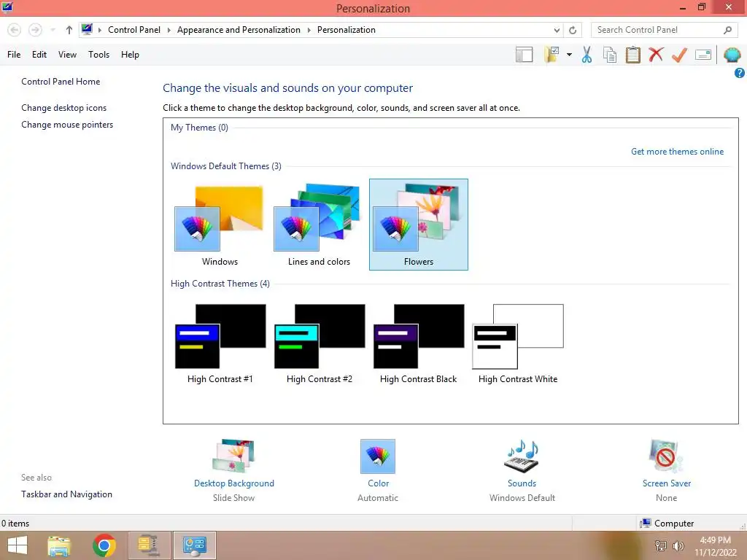The height and width of the screenshot is (560, 747).
Task: Click the envelope Rename toolbar icon
Action: point(703,55)
